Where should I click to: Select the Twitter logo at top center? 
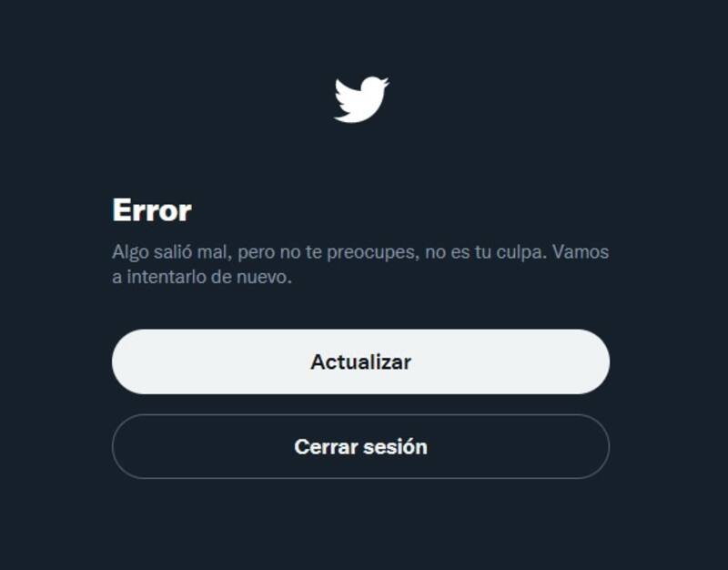tap(361, 99)
